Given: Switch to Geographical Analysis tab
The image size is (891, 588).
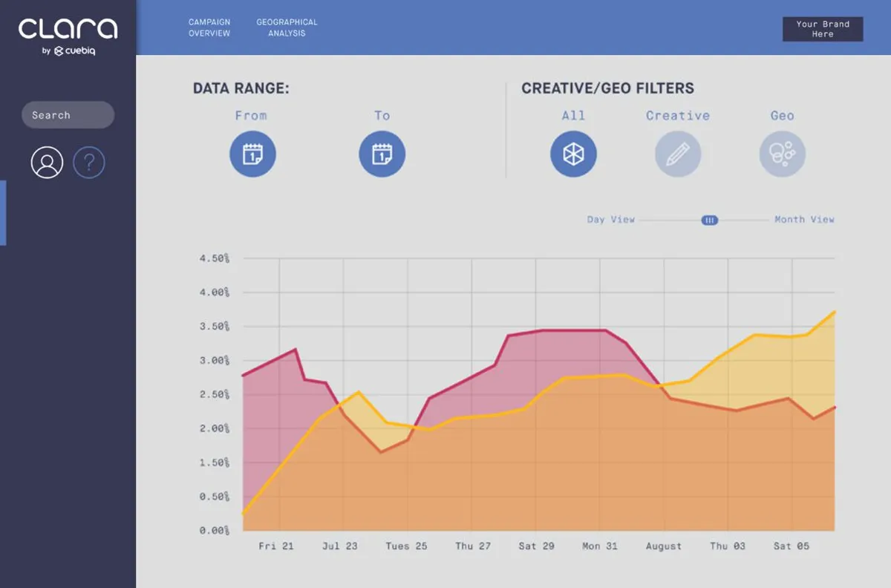Looking at the screenshot, I should point(287,27).
